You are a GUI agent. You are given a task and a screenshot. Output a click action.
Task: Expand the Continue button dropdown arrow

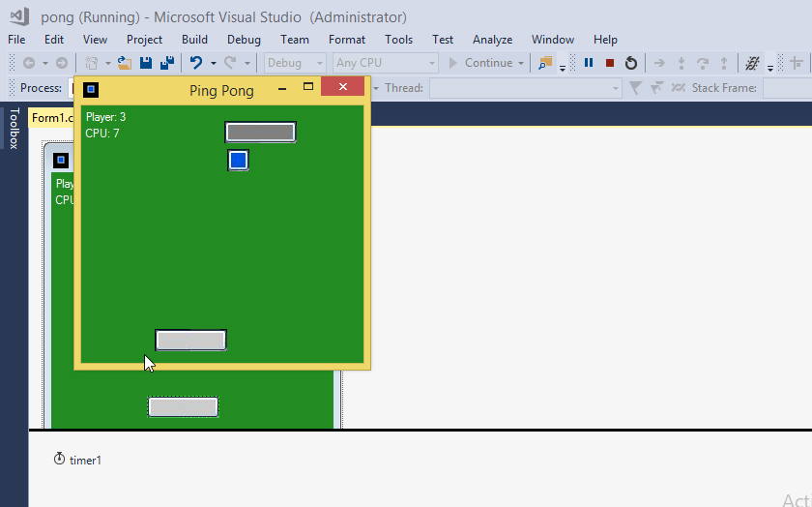point(521,63)
